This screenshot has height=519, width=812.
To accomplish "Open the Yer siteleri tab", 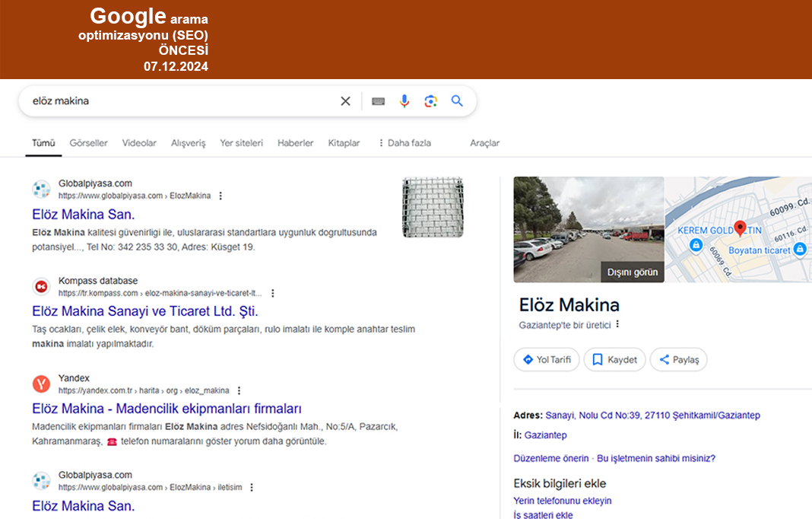I will [x=241, y=142].
